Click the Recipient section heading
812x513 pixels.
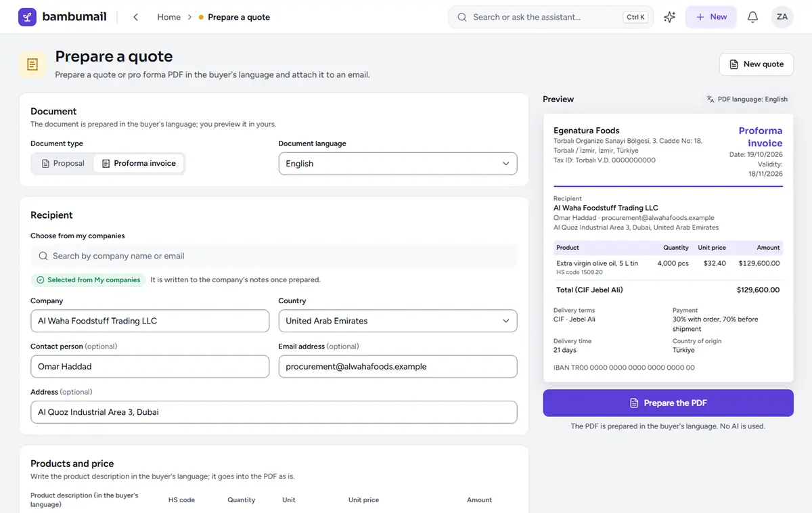point(51,215)
